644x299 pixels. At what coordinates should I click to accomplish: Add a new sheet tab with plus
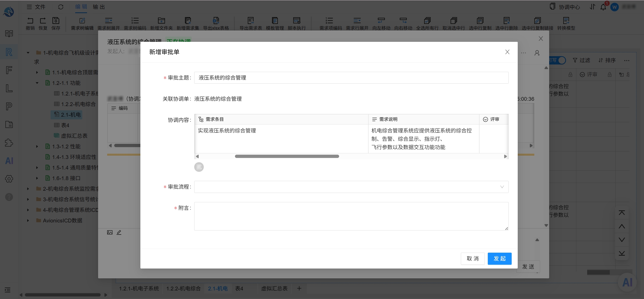click(x=299, y=288)
